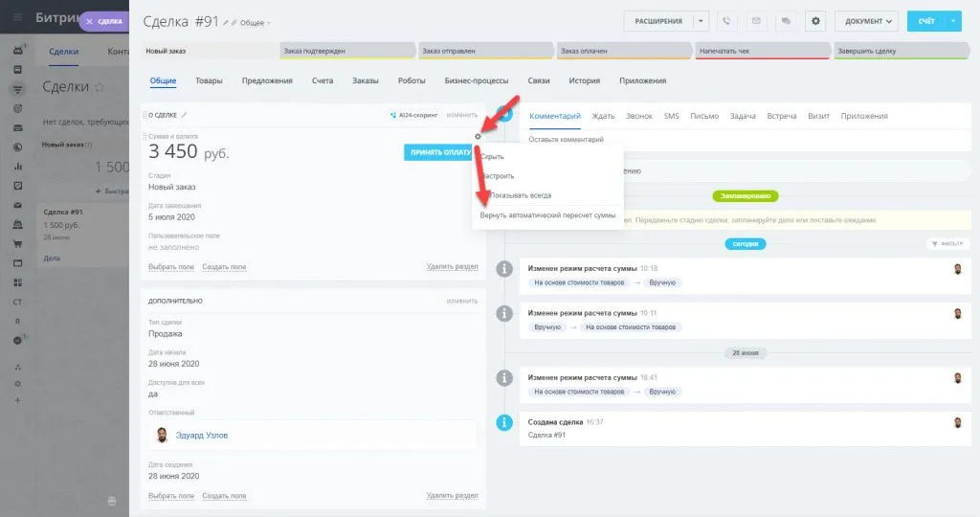Open dropdown arrow next to 'Расширения'
The image size is (980, 517).
(x=702, y=21)
